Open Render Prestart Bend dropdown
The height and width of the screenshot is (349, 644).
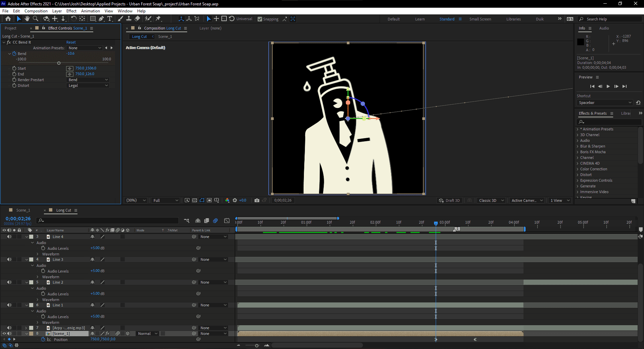(x=88, y=80)
